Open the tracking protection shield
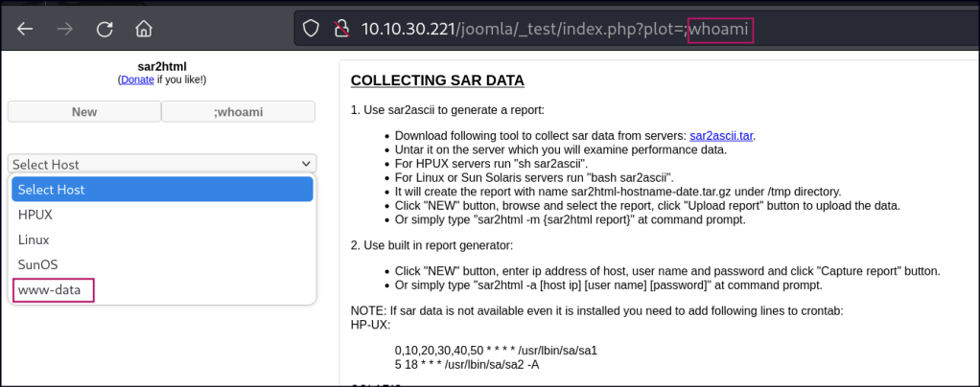The width and height of the screenshot is (980, 387). tap(310, 29)
